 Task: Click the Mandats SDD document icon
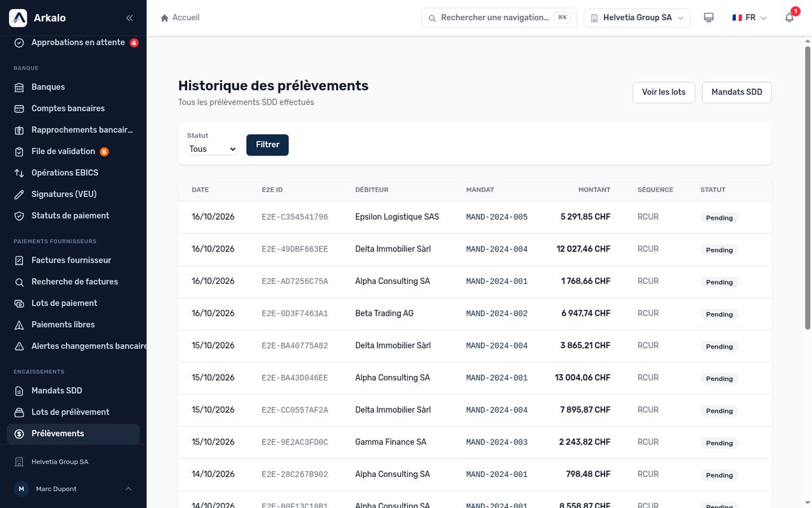click(19, 391)
